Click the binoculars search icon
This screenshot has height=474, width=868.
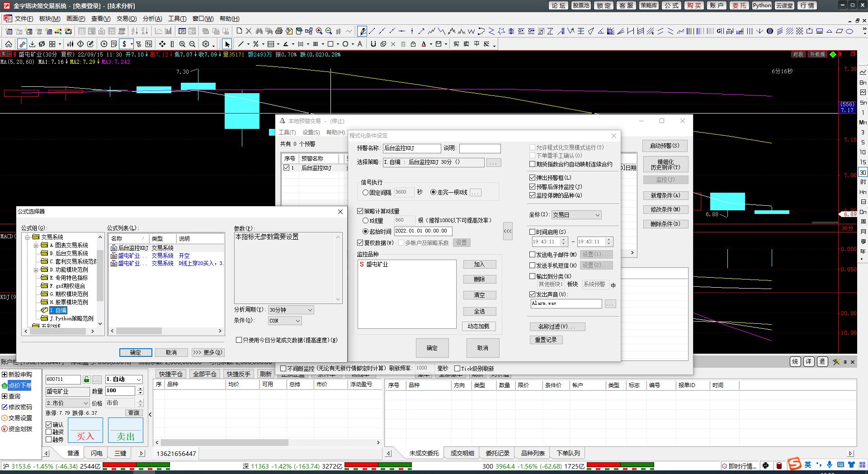(259, 31)
